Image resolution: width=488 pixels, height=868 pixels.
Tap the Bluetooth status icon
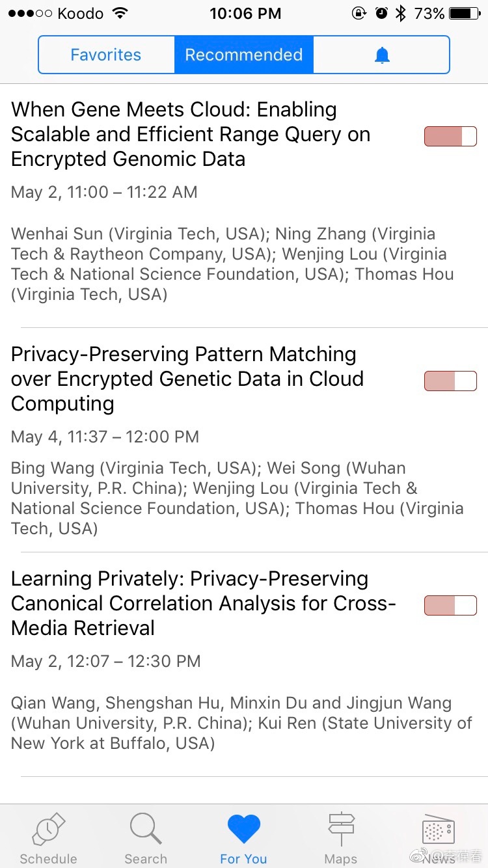click(x=401, y=14)
